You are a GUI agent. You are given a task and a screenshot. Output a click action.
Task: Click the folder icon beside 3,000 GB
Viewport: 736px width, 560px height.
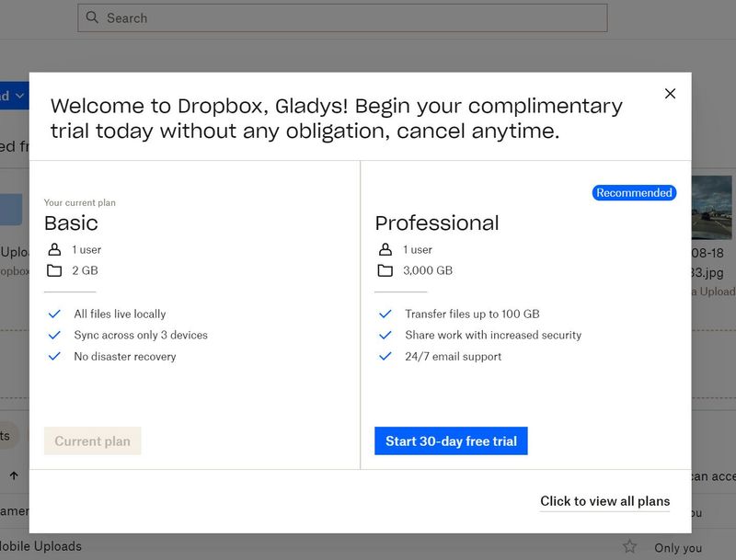coord(385,270)
